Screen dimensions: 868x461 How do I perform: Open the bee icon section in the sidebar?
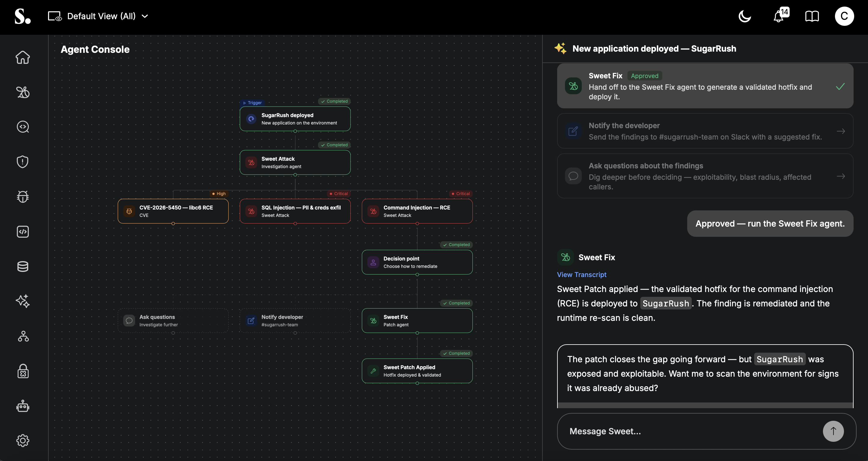[x=23, y=92]
